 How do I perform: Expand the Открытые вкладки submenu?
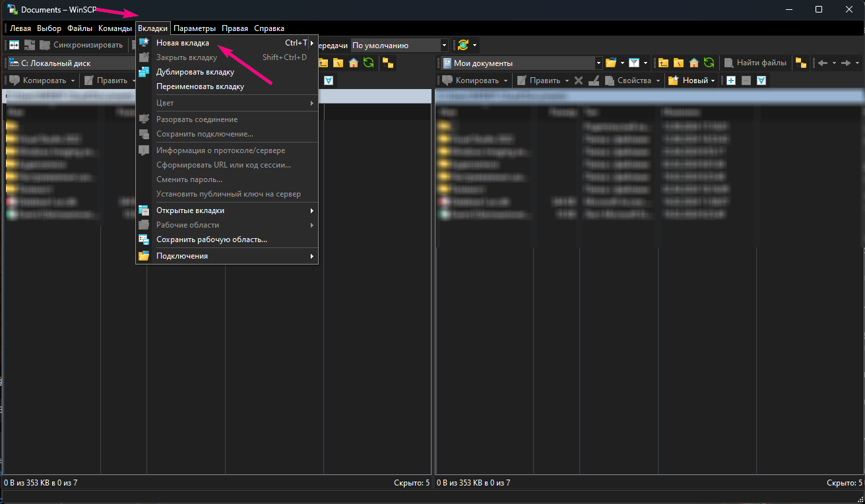point(227,210)
